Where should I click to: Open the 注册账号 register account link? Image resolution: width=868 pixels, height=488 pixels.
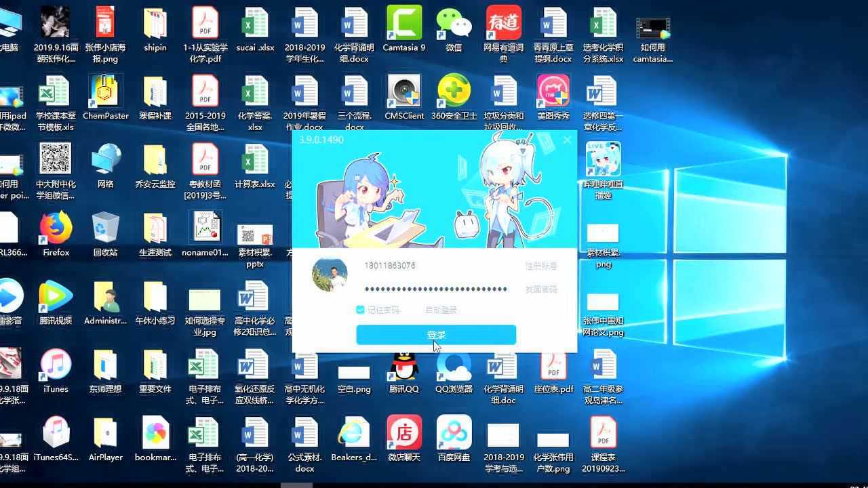(541, 266)
